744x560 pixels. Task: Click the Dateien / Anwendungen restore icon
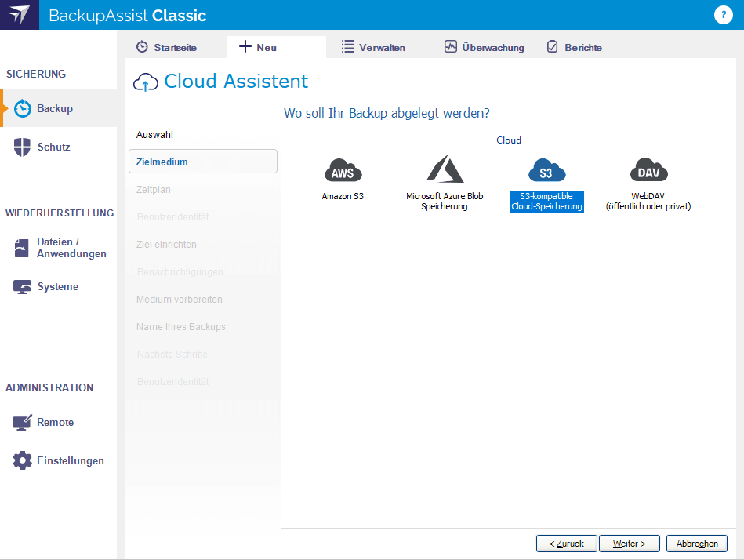[x=21, y=248]
